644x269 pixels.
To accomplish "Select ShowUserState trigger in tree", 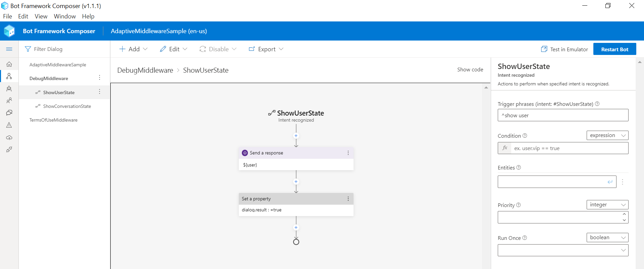I will [x=59, y=92].
